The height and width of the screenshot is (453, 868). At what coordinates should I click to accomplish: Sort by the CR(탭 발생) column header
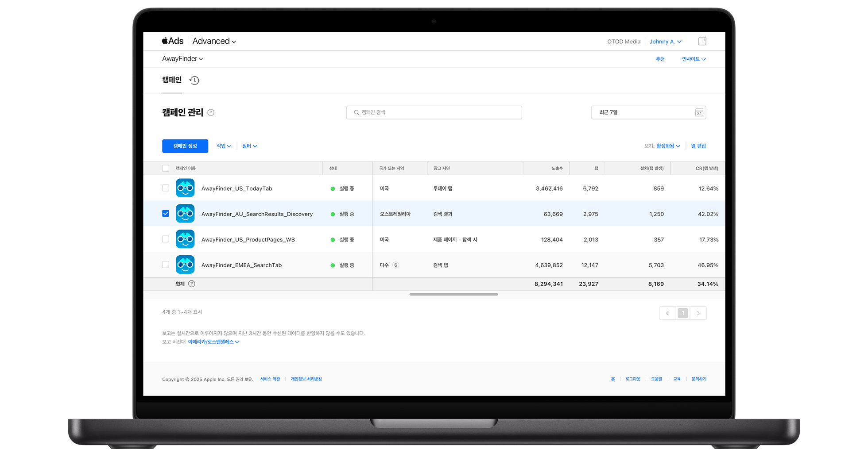point(707,169)
